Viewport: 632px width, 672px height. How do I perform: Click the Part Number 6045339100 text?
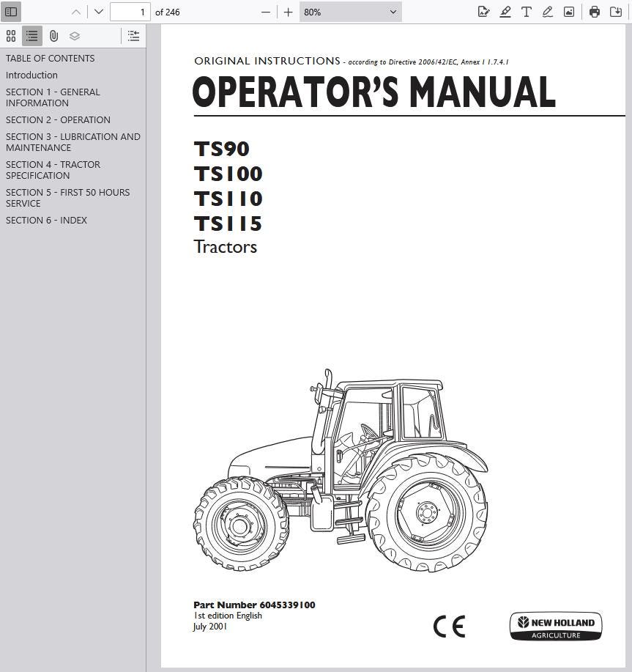(x=254, y=605)
